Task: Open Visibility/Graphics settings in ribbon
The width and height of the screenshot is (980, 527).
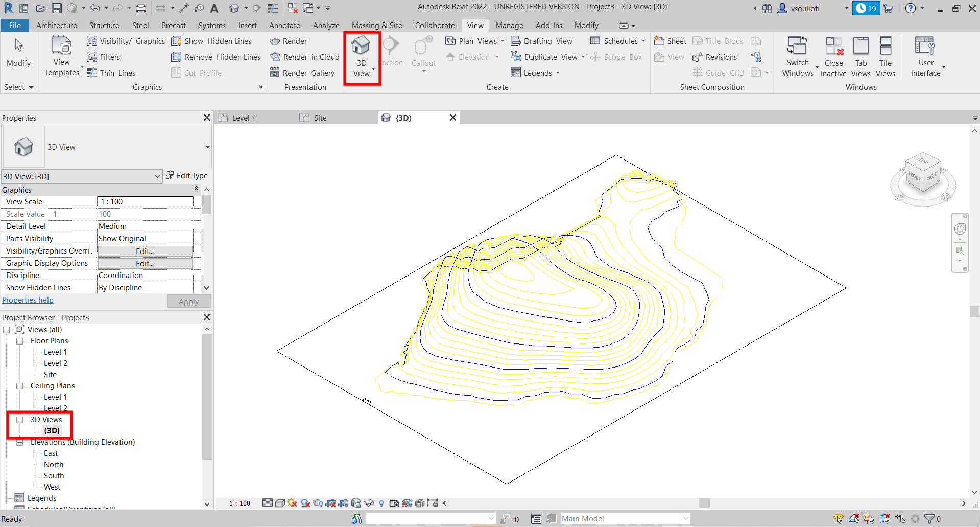Action: (126, 41)
